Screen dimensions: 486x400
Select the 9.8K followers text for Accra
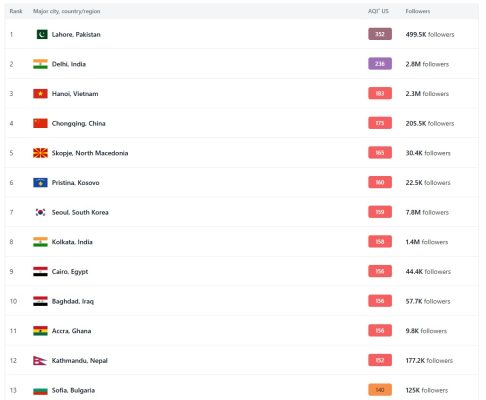[x=426, y=331]
